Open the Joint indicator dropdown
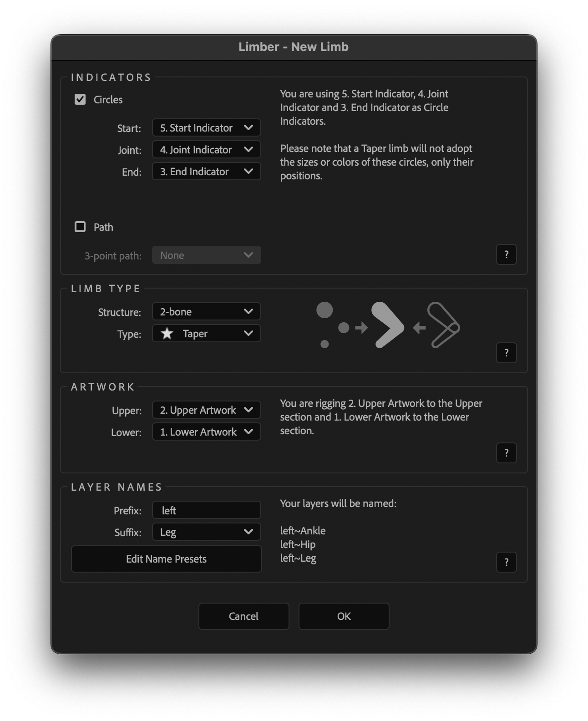This screenshot has height=721, width=588. click(206, 150)
